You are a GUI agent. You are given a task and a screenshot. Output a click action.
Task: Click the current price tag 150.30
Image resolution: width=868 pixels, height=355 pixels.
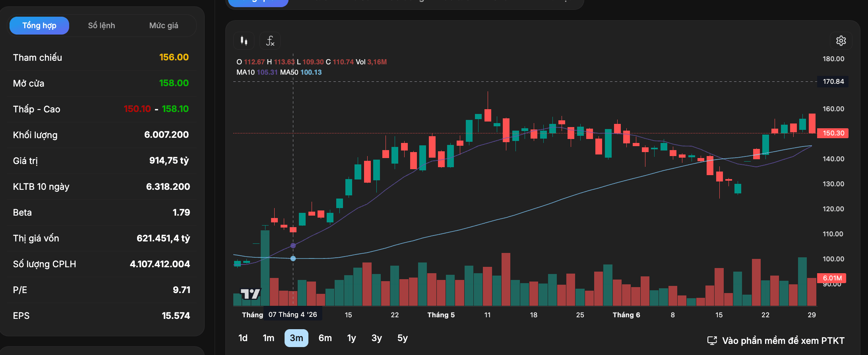tap(833, 133)
